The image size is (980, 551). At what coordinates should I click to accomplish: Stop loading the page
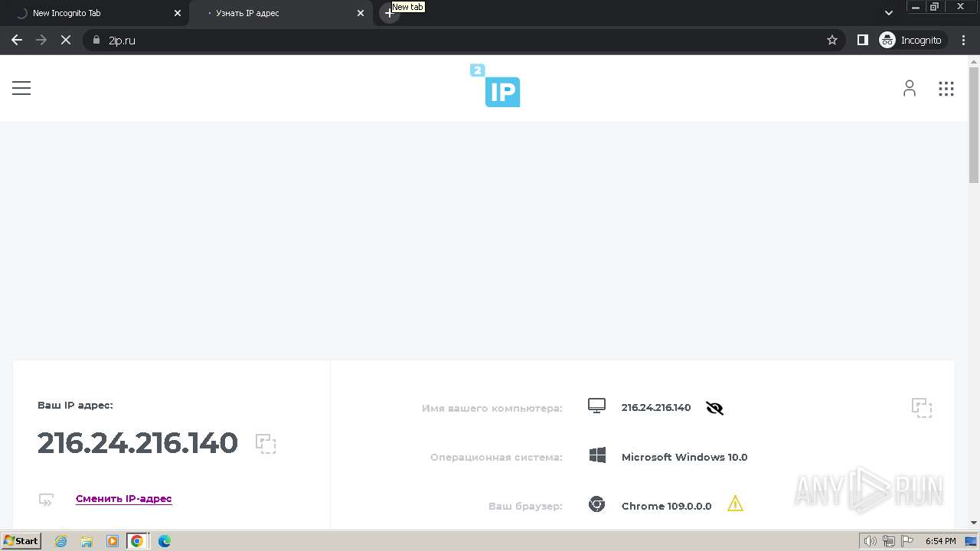[x=66, y=40]
